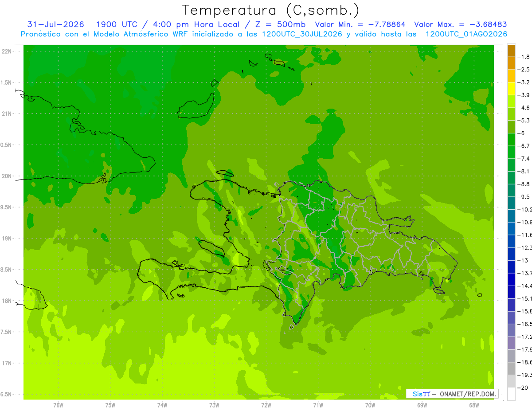Click the dark blue swatch between -13.7 and -14.4
Image resolution: width=532 pixels, height=411 pixels.
coord(511,279)
